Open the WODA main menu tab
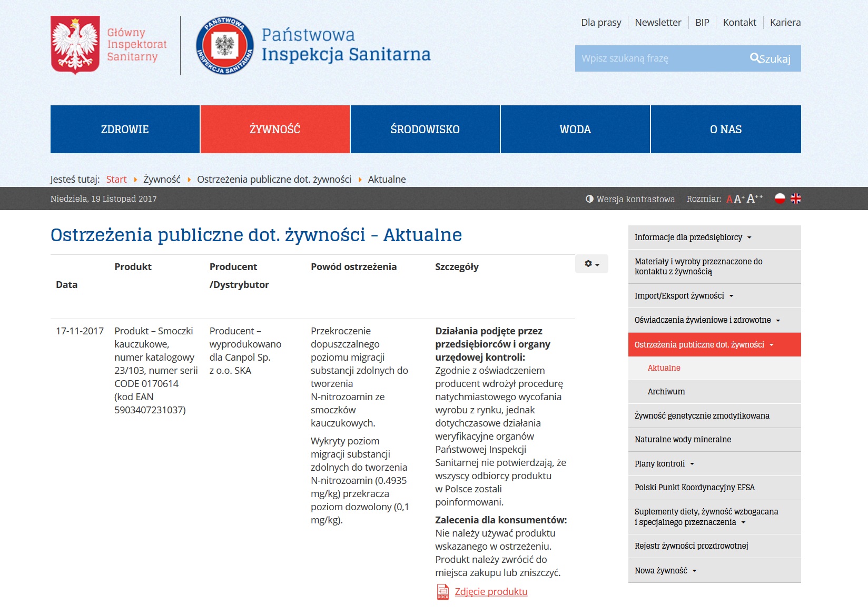868x615 pixels. click(x=575, y=130)
